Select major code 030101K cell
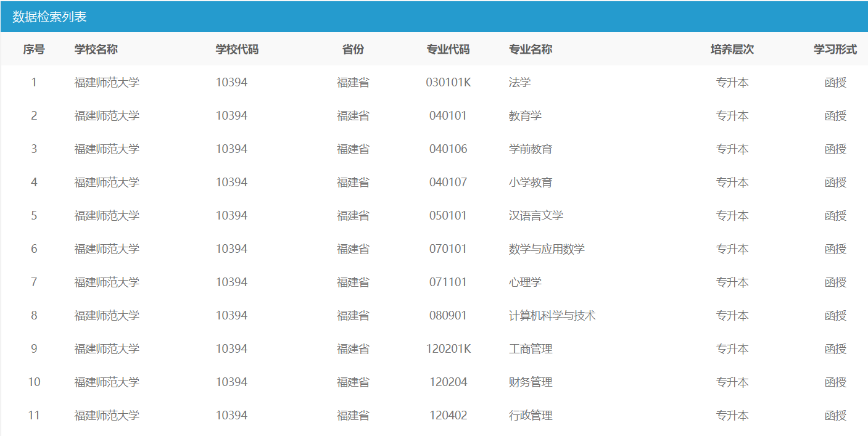Viewport: 868px width, 436px height. (x=448, y=83)
